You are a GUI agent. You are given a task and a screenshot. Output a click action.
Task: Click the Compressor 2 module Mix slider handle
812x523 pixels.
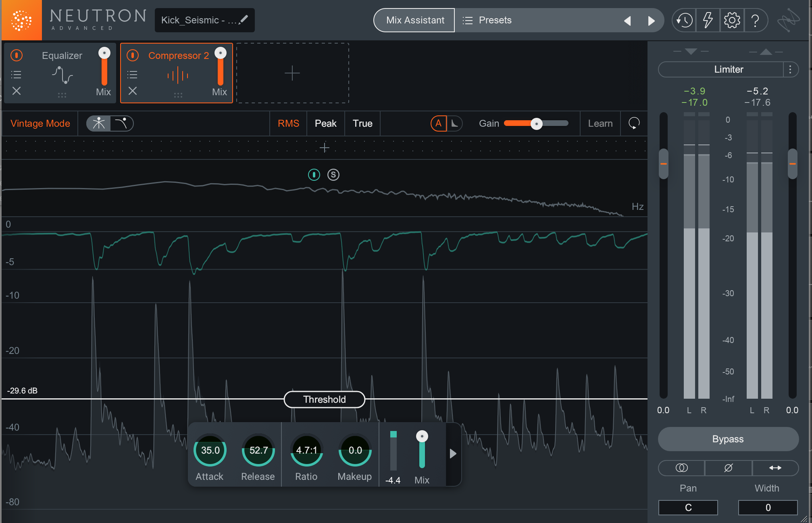[x=221, y=53]
